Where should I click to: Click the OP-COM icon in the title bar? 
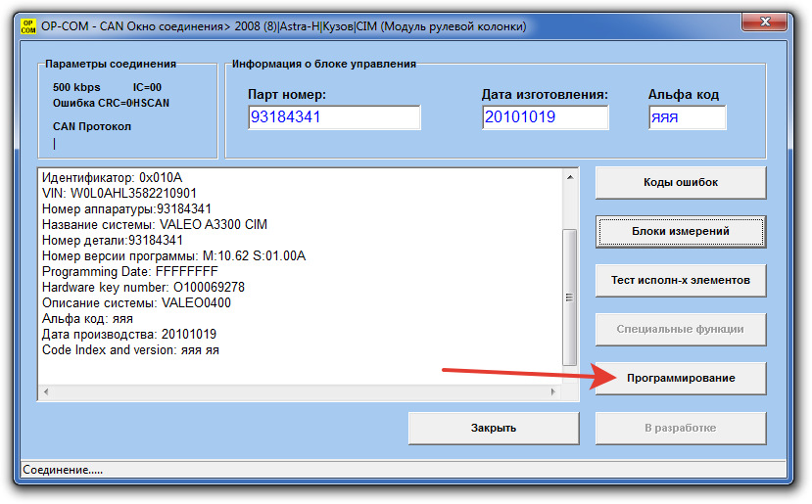click(28, 26)
